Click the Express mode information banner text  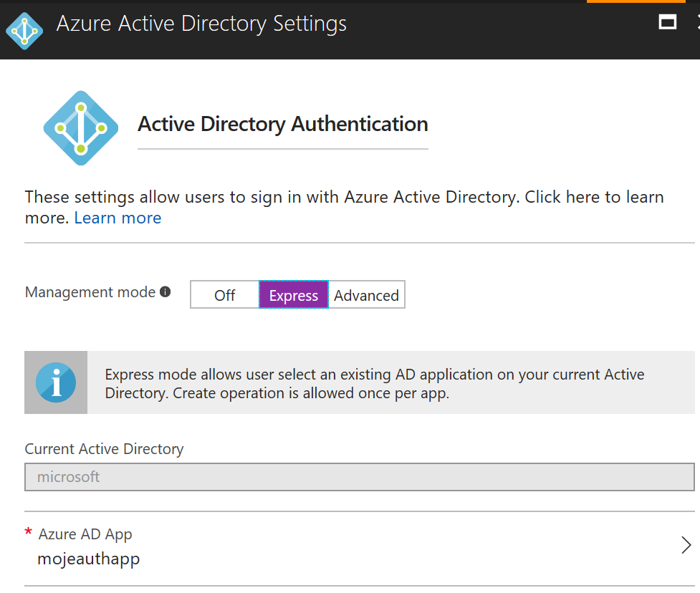click(x=375, y=384)
